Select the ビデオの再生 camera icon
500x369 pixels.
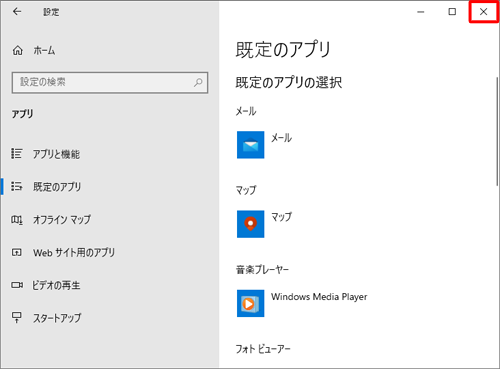[x=17, y=285]
